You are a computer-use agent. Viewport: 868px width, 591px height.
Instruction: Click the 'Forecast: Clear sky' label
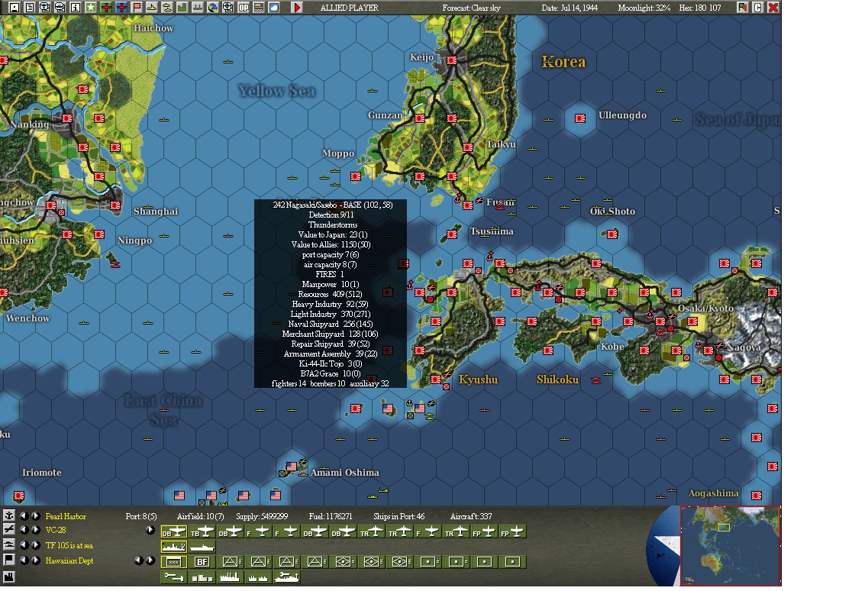click(x=472, y=8)
